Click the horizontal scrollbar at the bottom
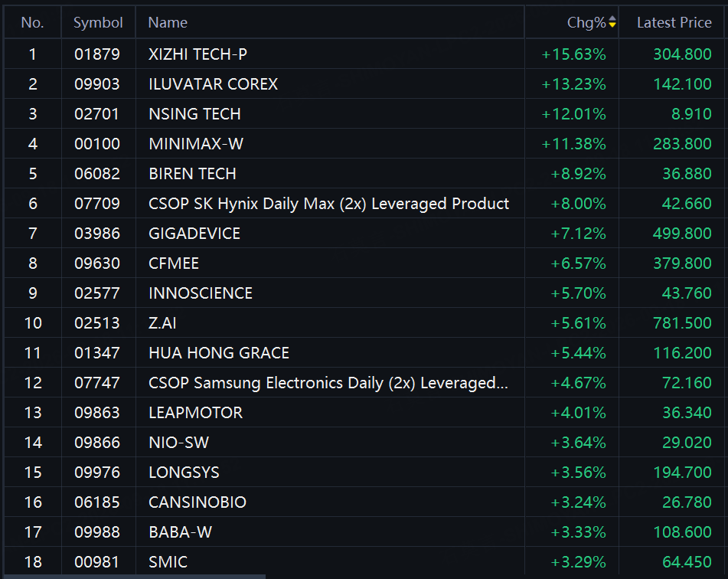 pyautogui.click(x=135, y=577)
